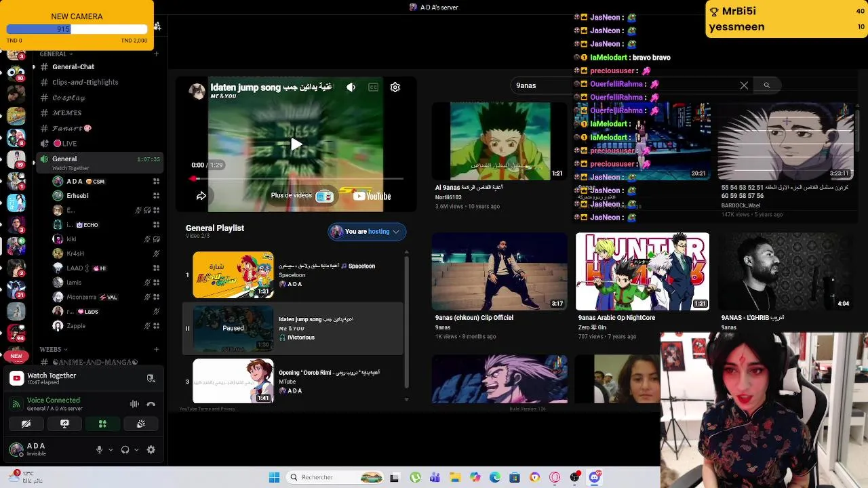Open Discord user settings gear
This screenshot has height=488, width=868.
(x=151, y=449)
